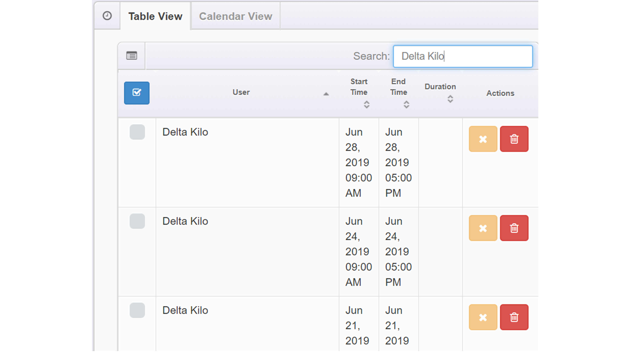Screen dimensions: 629x364
Task: Click the orange X button for Jun 28 entry
Action: coord(483,139)
